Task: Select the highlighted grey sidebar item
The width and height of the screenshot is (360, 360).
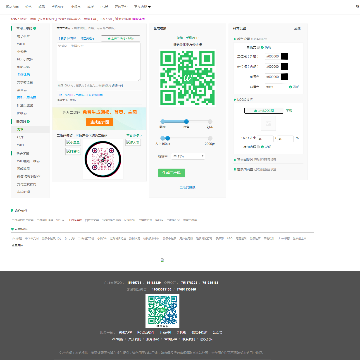Action: click(x=30, y=129)
